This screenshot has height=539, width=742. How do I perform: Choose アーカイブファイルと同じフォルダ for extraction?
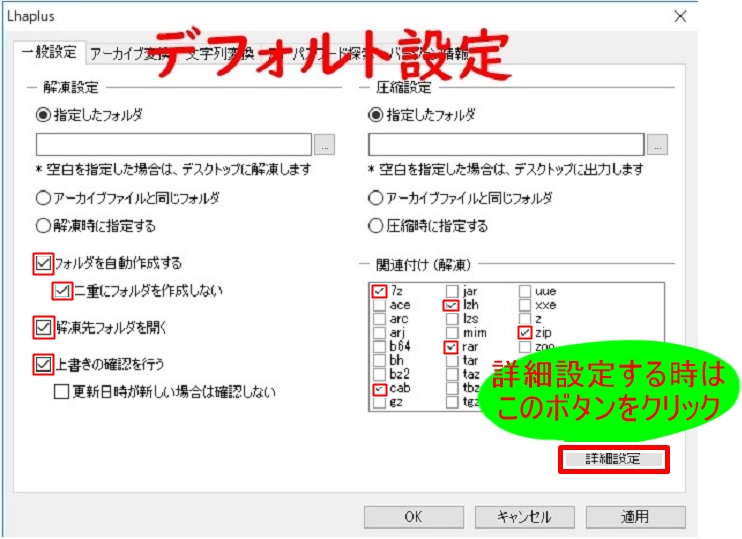(128, 198)
